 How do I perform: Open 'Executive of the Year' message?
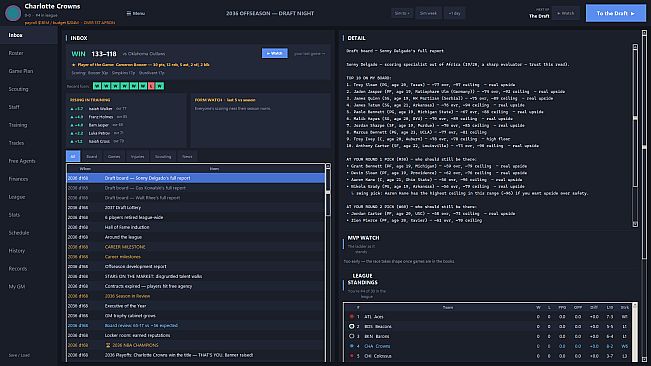tap(196, 306)
